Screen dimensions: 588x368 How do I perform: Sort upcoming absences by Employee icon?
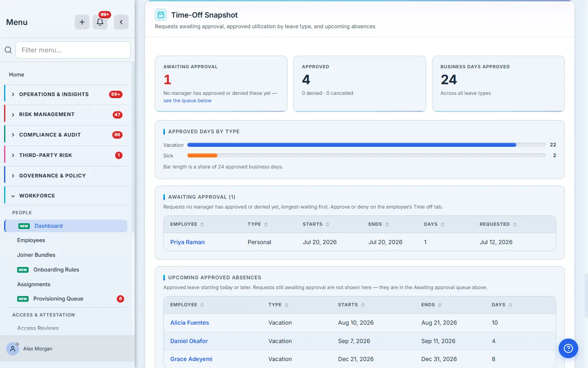[202, 305]
